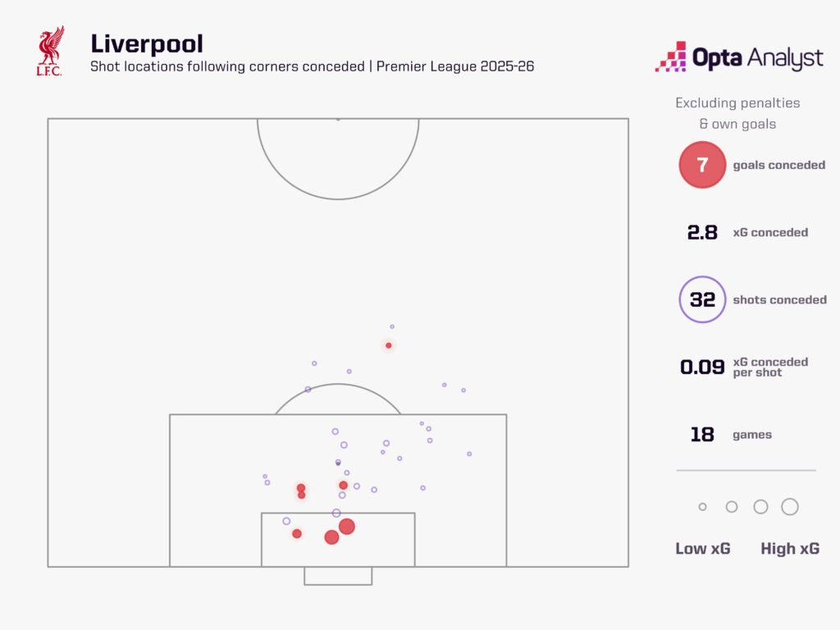Click the 0.09 xG conceded per shot value
The height and width of the screenshot is (630, 840).
[x=702, y=367]
